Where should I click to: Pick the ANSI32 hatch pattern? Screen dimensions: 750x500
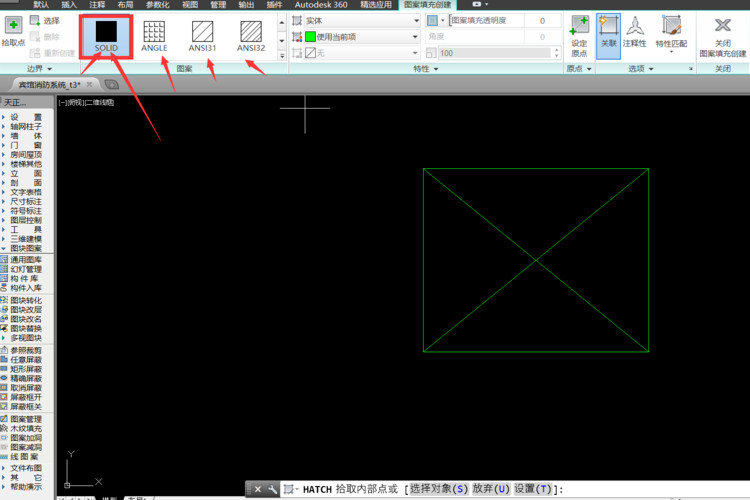(251, 36)
